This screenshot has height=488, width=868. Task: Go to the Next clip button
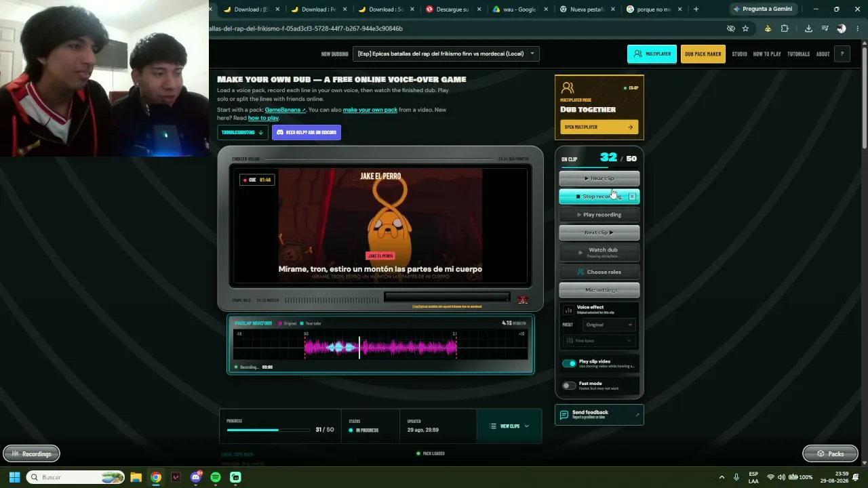pos(599,232)
